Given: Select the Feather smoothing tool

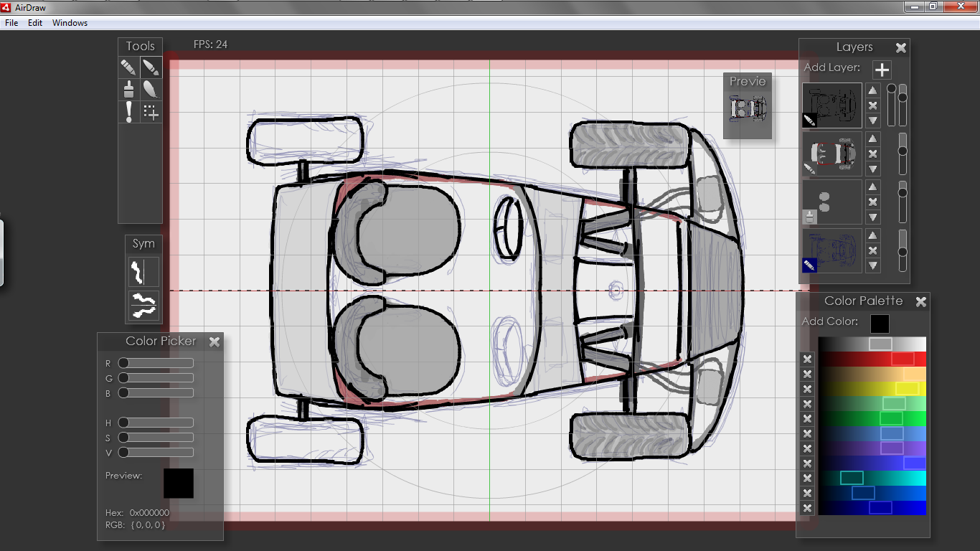Looking at the screenshot, I should point(150,89).
